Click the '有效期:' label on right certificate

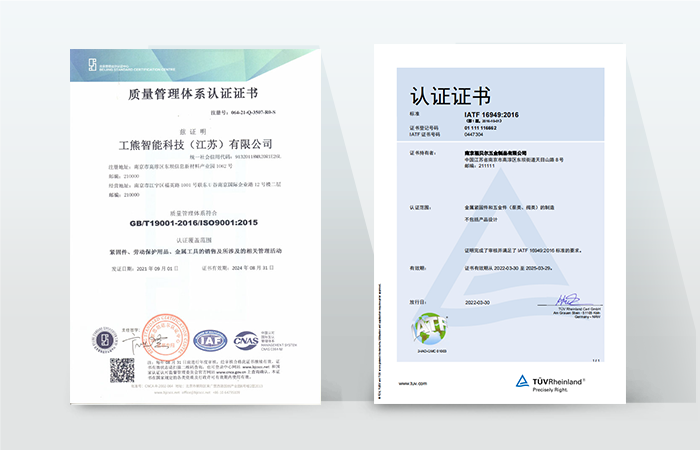(418, 268)
